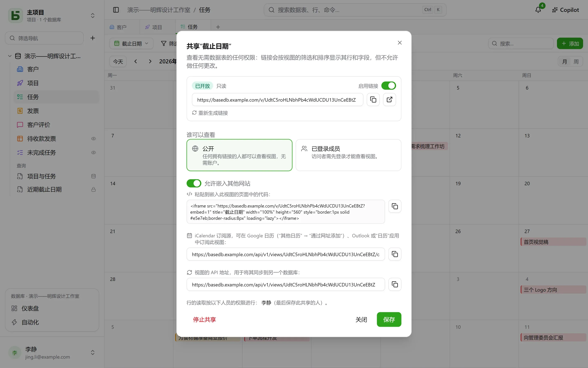Add a new table tab with plus
The height and width of the screenshot is (368, 588).
coord(218,27)
